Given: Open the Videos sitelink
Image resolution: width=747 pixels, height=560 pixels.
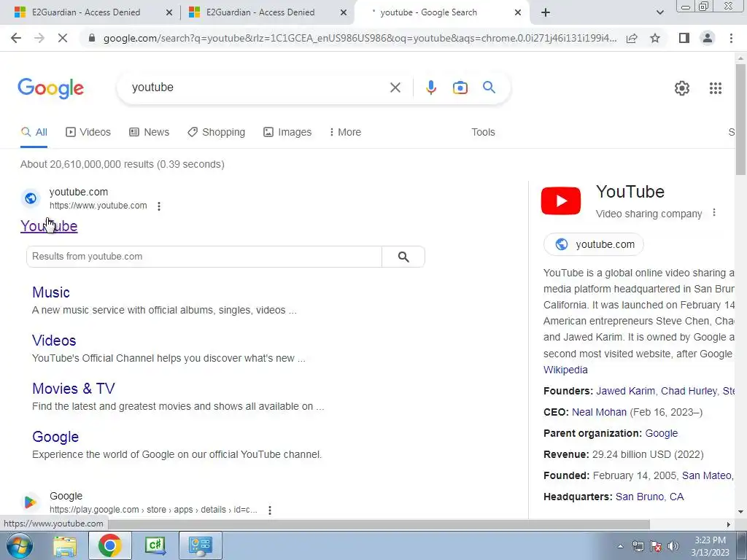Looking at the screenshot, I should coord(54,341).
